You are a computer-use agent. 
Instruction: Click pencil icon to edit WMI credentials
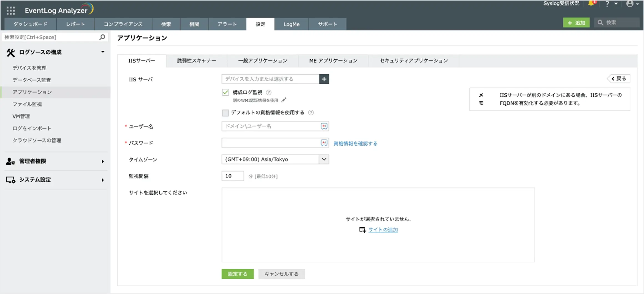(284, 100)
